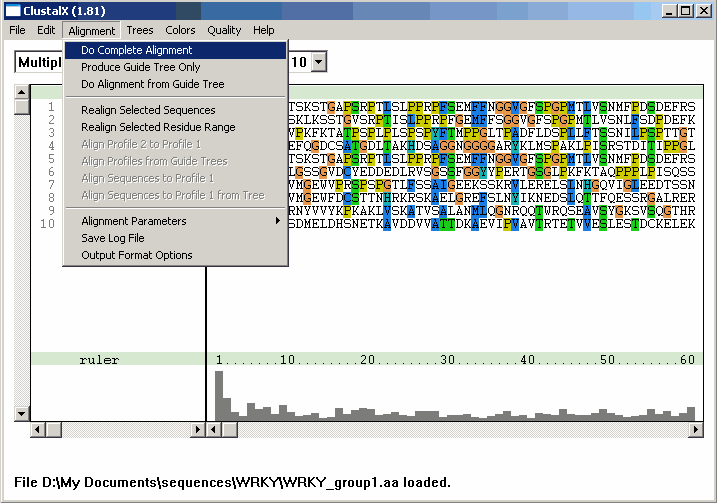Click the WRKY_group1.aa loaded status message
717x503 pixels.
click(x=232, y=482)
